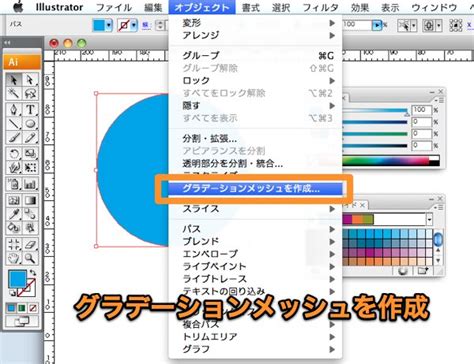Open the Illustrator application menu
This screenshot has height=364, width=474.
point(60,7)
